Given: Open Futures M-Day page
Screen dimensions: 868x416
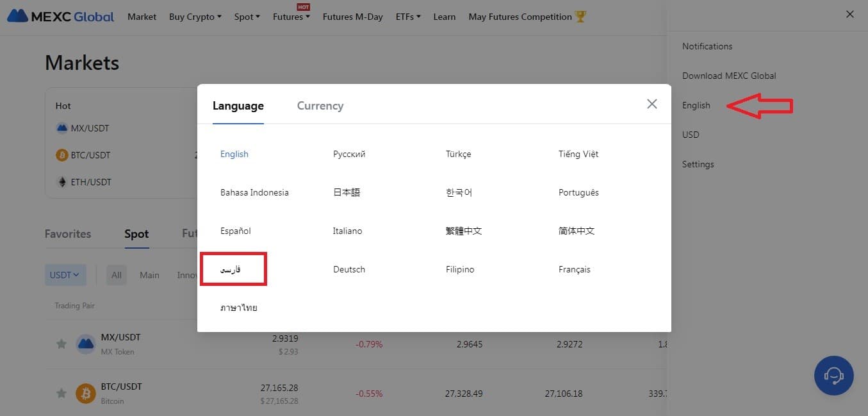Looking at the screenshot, I should point(353,17).
